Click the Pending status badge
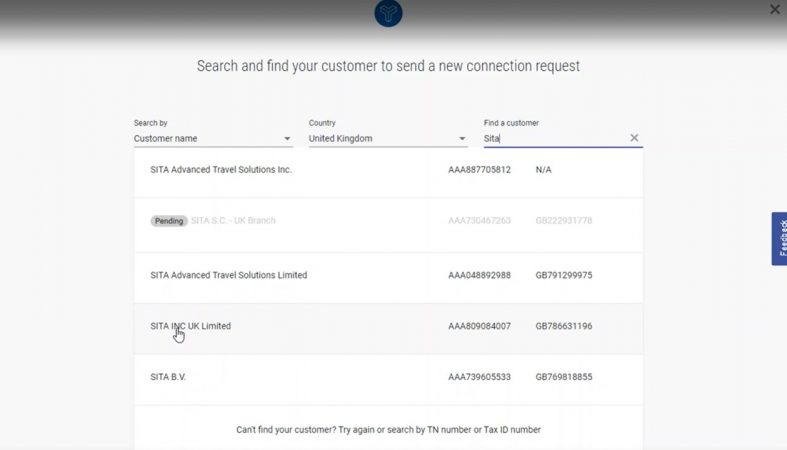This screenshot has height=450, width=787. 169,221
